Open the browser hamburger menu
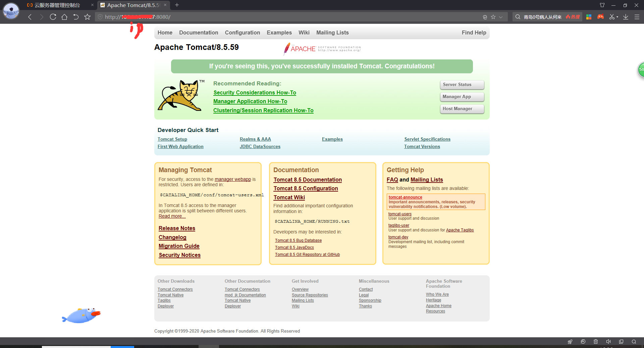The image size is (644, 348). 637,17
